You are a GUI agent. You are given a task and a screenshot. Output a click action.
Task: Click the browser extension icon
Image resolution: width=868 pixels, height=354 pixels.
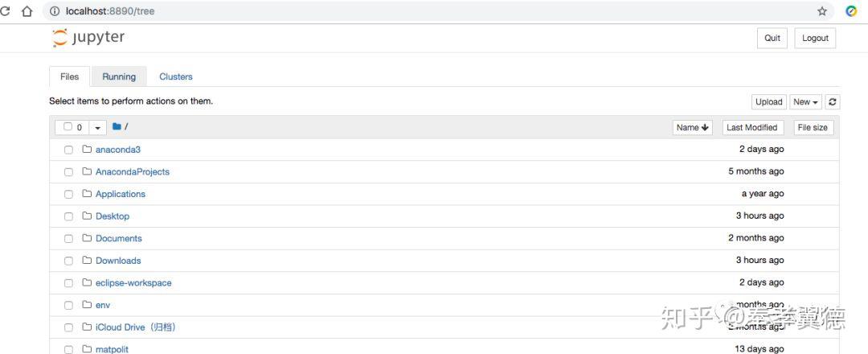tap(851, 11)
